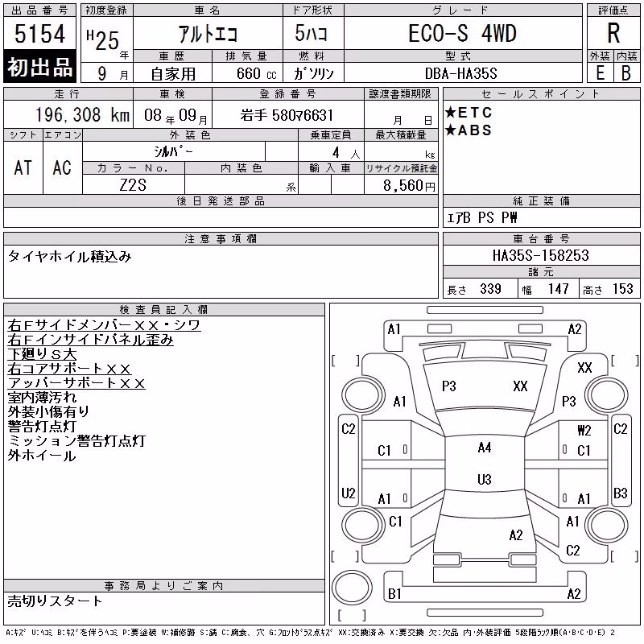Image resolution: width=644 pixels, height=644 pixels.
Task: Click the door type 5ハコ
Action: pyautogui.click(x=311, y=33)
